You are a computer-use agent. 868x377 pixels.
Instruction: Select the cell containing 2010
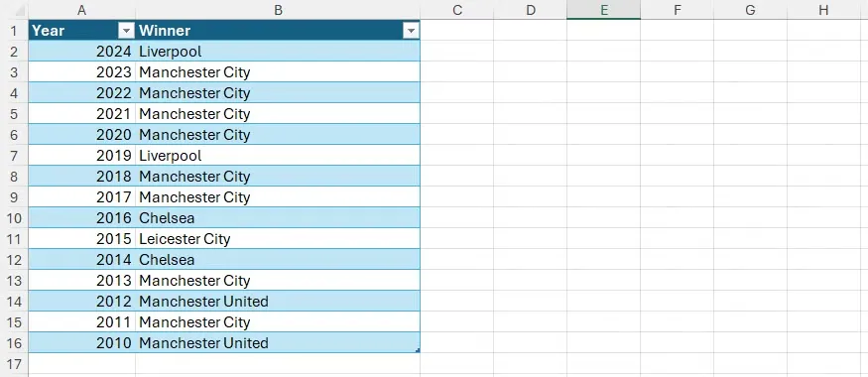[82, 343]
